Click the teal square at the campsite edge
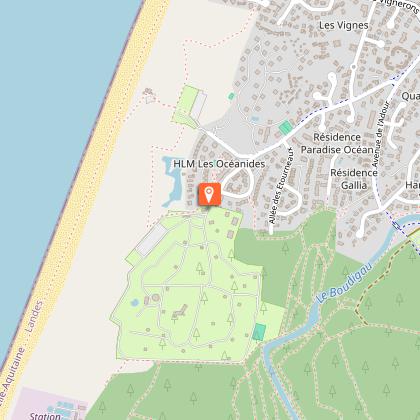 click(x=259, y=332)
